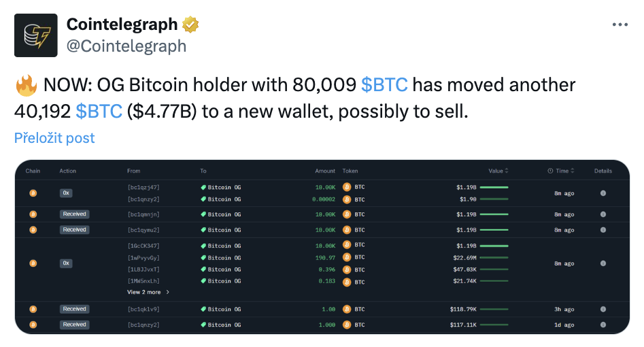This screenshot has height=347, width=644.
Task: Open the embedded transactions table image
Action: (x=322, y=247)
